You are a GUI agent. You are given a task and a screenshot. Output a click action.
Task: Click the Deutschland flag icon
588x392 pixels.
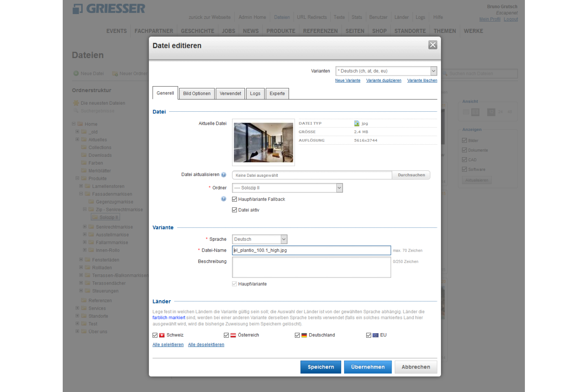pyautogui.click(x=304, y=336)
